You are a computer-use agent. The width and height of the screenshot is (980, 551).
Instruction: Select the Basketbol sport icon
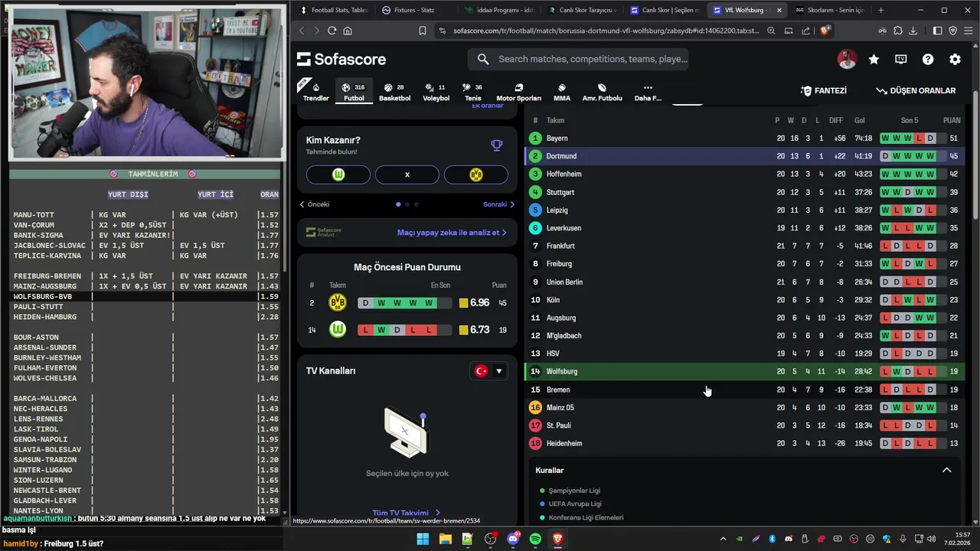tap(394, 92)
